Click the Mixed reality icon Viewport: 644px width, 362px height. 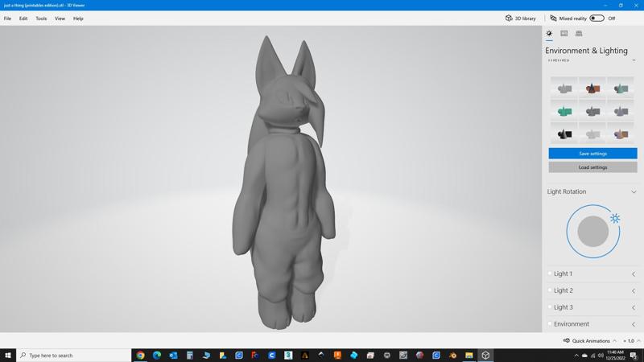(553, 19)
